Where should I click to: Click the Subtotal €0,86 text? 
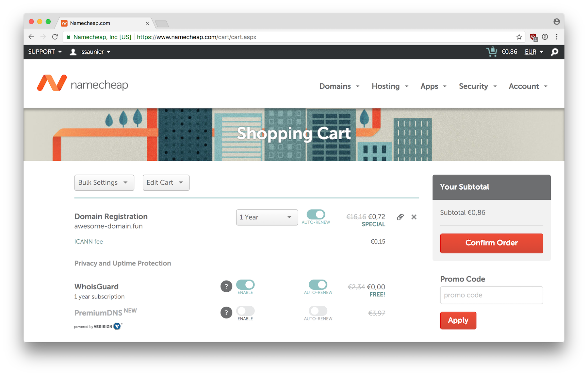point(463,213)
